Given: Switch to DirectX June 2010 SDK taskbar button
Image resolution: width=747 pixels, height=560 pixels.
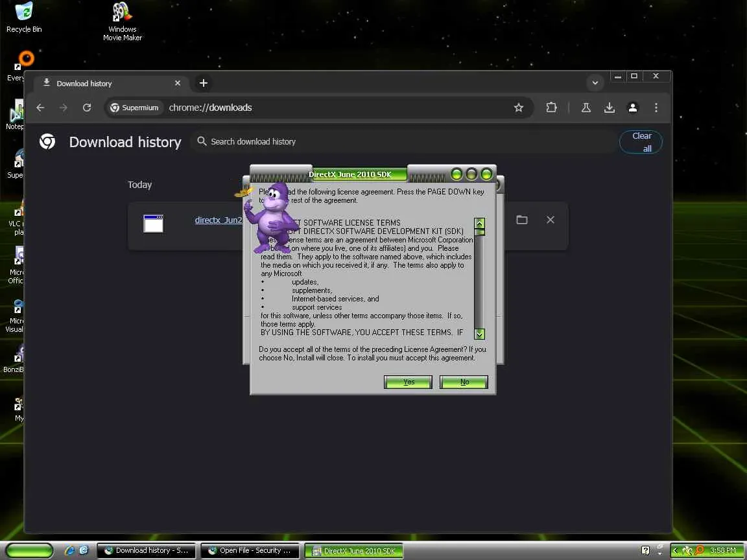Looking at the screenshot, I should click(x=354, y=551).
